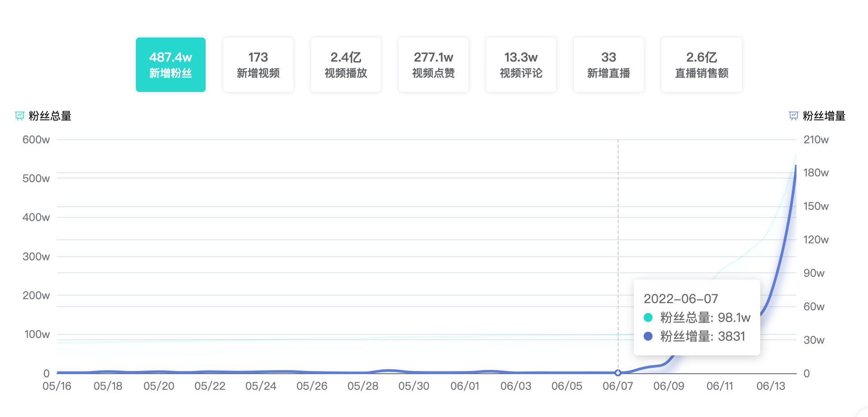Toggle 粉丝增量 series label

pos(824,116)
